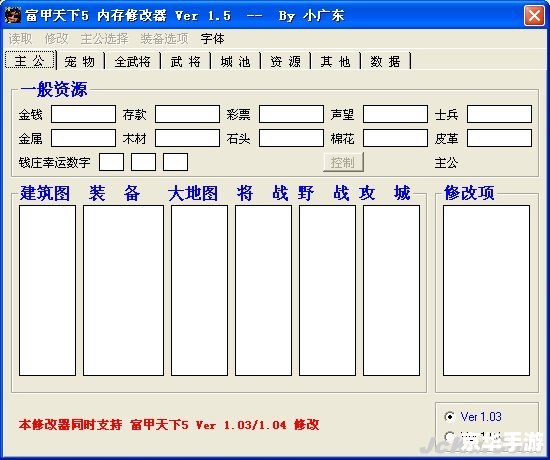
Task: Click the 野战 list box
Action: 327,291
